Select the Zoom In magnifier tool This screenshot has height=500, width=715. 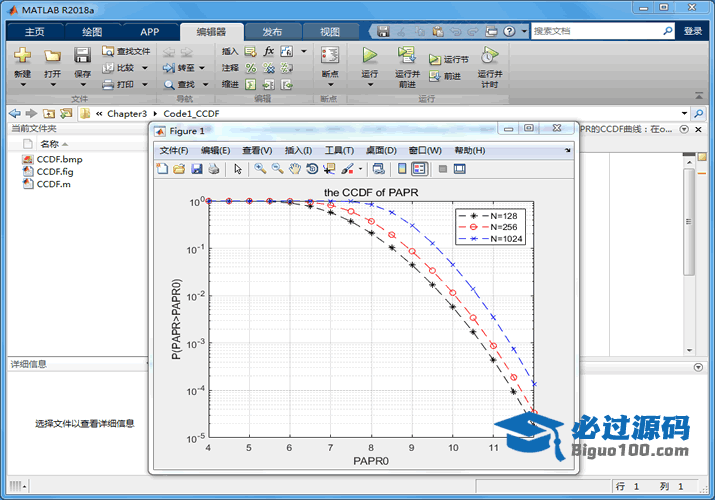pos(260,169)
